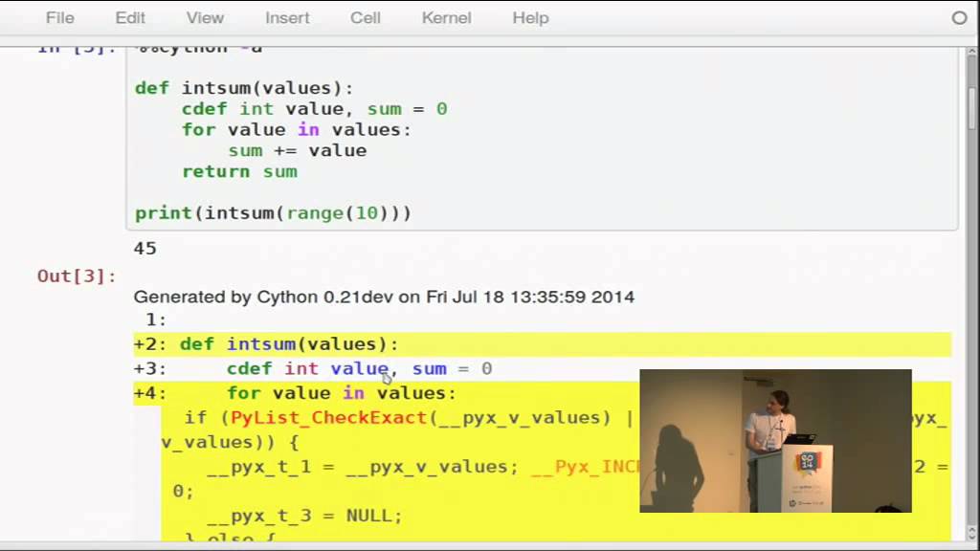Click the 'return sum' code line

click(x=239, y=172)
